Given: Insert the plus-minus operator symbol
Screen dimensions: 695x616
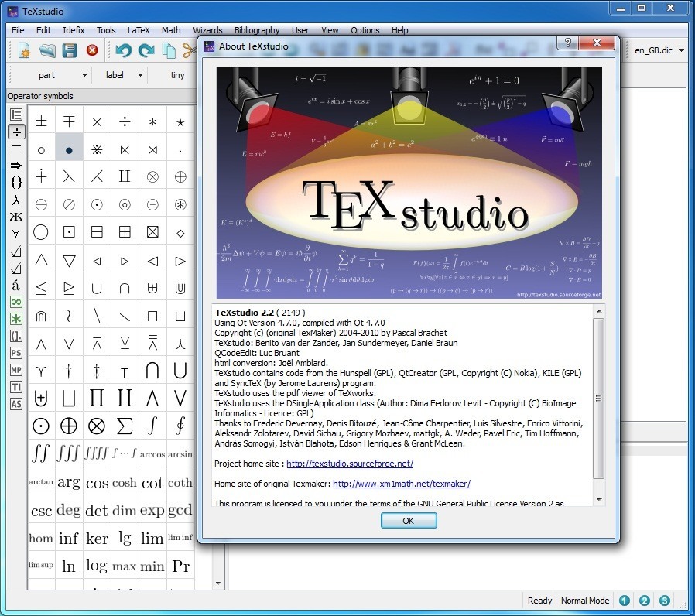Looking at the screenshot, I should click(41, 121).
